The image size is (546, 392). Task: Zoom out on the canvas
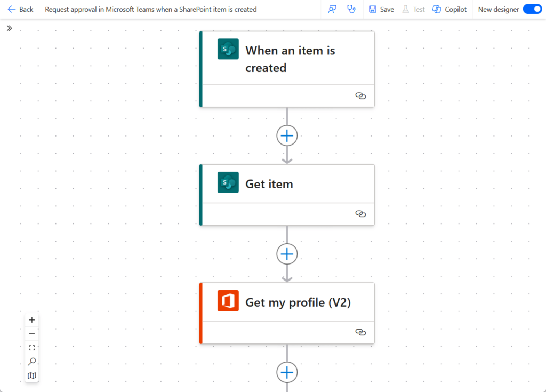pos(31,334)
